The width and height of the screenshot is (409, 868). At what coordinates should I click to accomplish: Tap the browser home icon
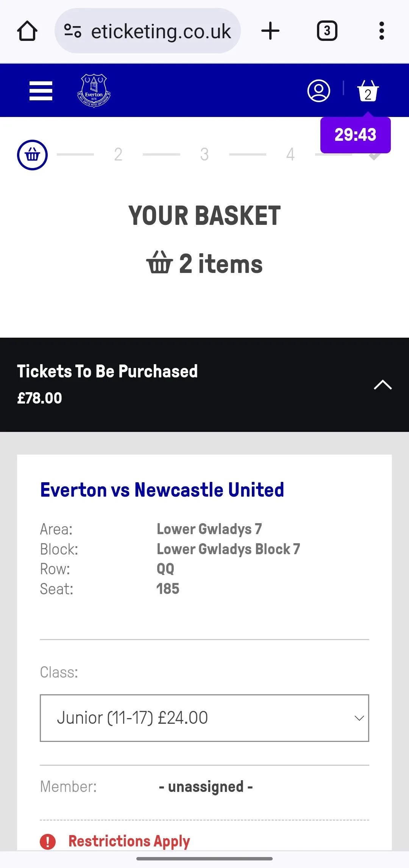(x=27, y=31)
